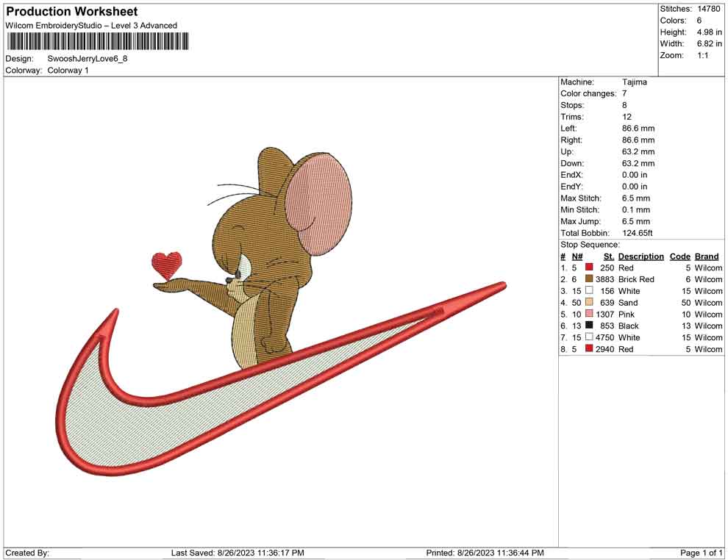
Task: Click the Stops value 8
Action: point(624,105)
